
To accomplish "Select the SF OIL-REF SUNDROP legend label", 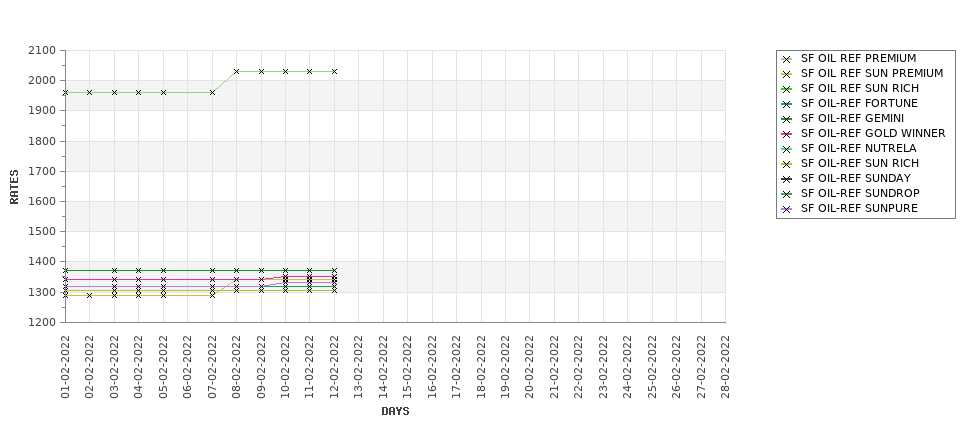I will [x=860, y=193].
